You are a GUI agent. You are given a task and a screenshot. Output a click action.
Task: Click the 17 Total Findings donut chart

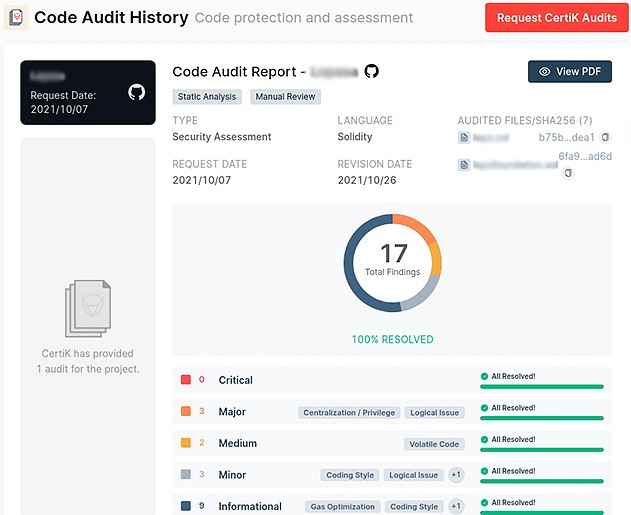tap(392, 262)
